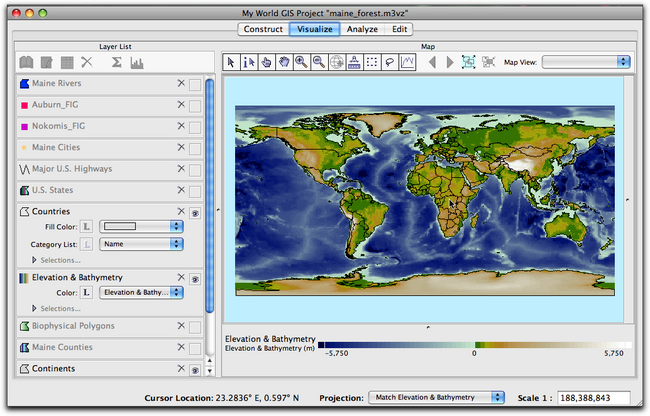Remove the U.S. States layer
The height and width of the screenshot is (416, 650).
(x=180, y=190)
